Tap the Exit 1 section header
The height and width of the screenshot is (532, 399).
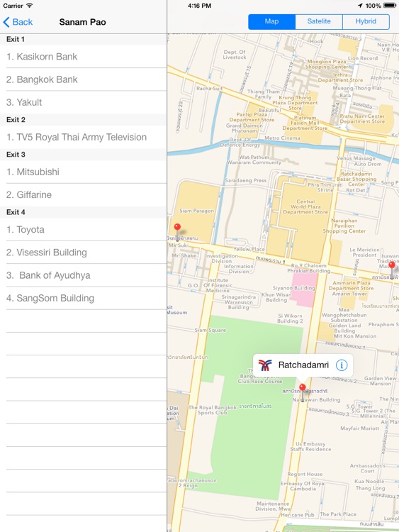84,39
